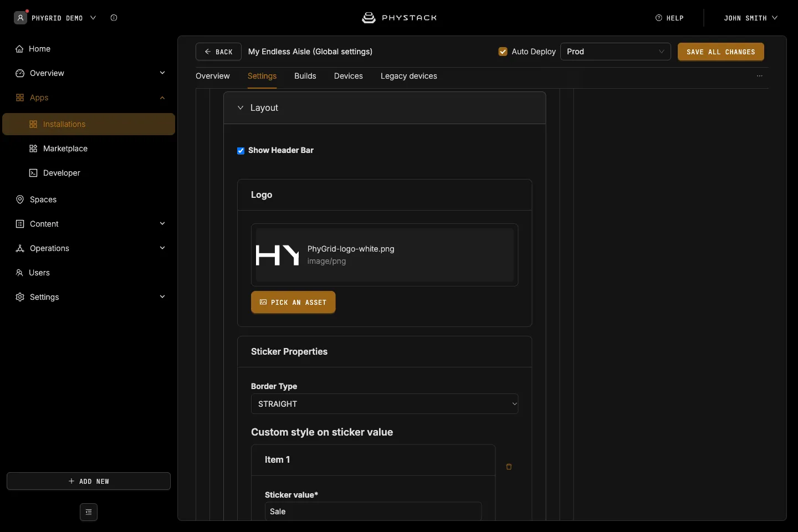Image resolution: width=798 pixels, height=532 pixels.
Task: Click the Phygrid Demo tenant avatar icon
Action: point(21,18)
